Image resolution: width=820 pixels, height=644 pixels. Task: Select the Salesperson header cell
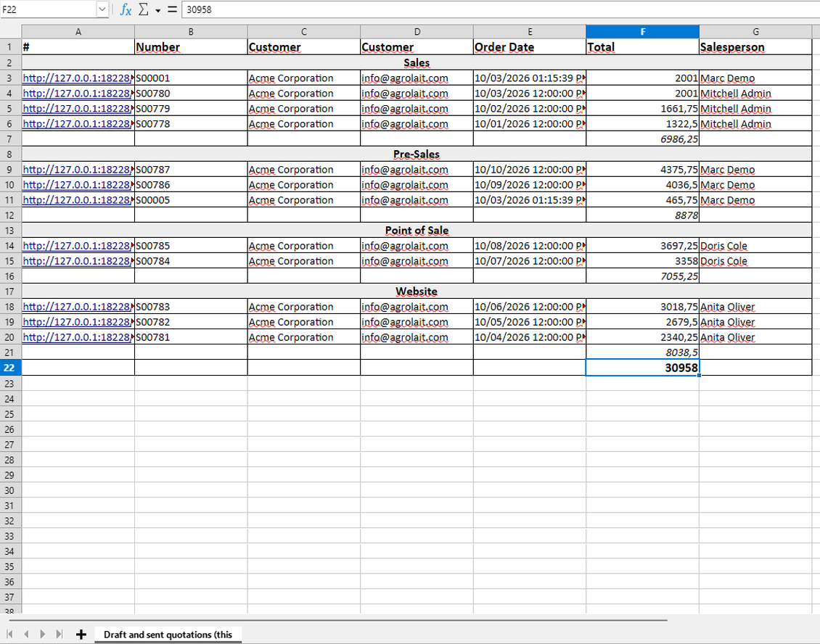pos(755,47)
